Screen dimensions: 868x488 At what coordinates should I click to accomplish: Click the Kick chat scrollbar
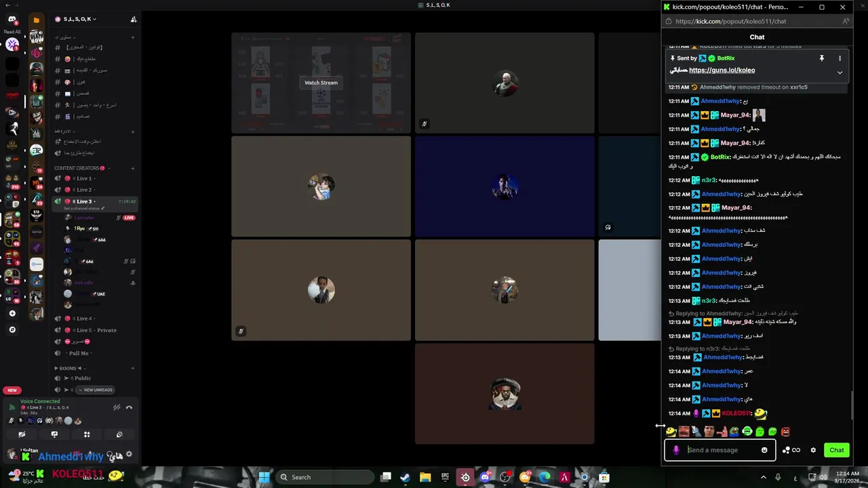coord(853,407)
